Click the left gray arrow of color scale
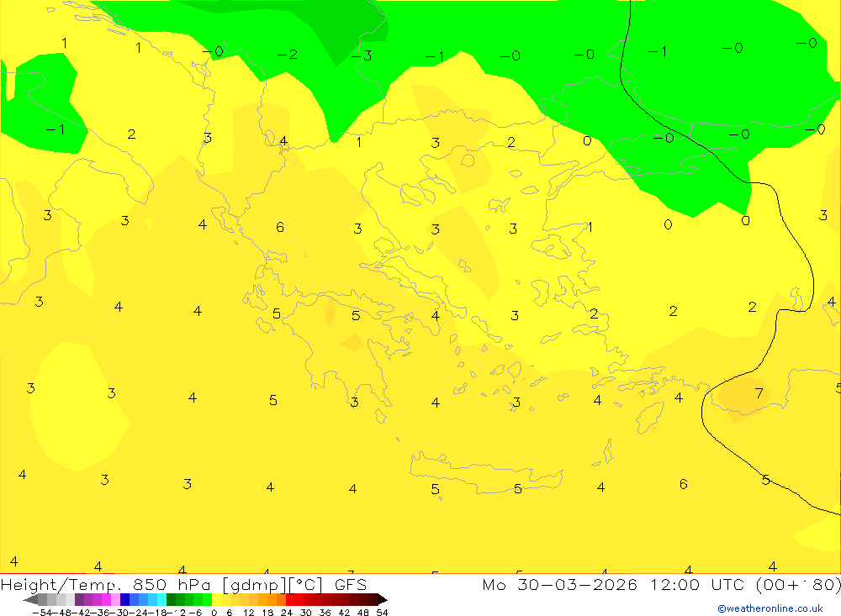 (31, 599)
